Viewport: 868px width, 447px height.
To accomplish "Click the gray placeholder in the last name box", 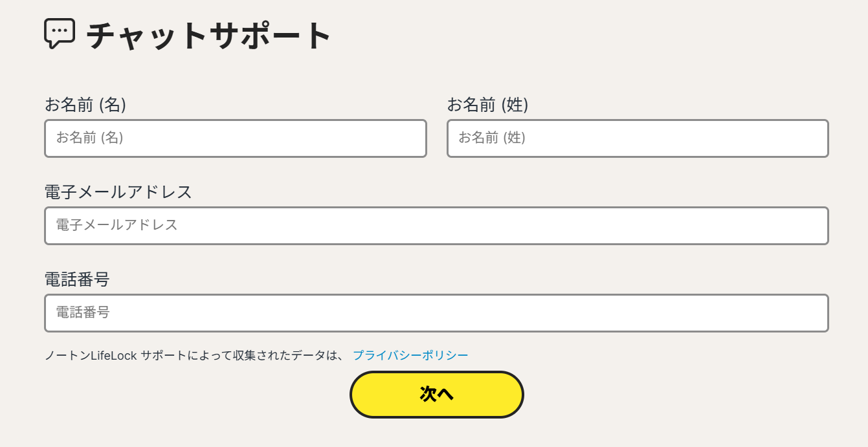I will pyautogui.click(x=492, y=138).
